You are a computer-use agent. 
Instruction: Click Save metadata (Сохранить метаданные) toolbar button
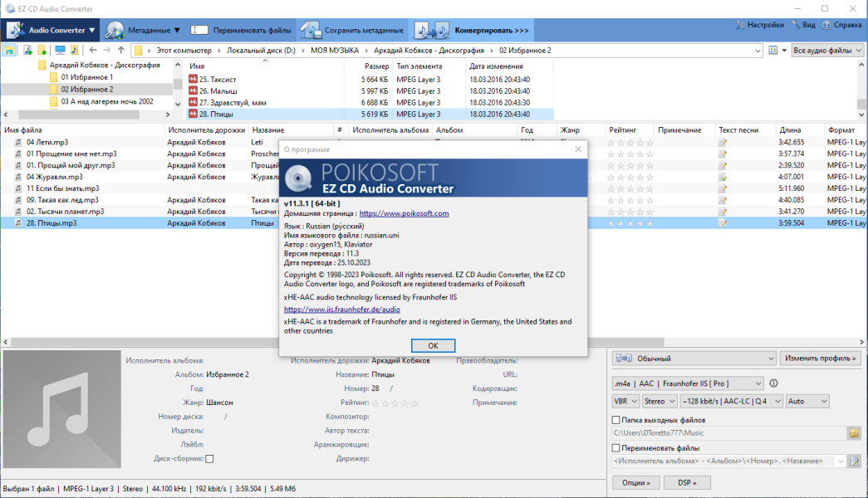[x=352, y=31]
